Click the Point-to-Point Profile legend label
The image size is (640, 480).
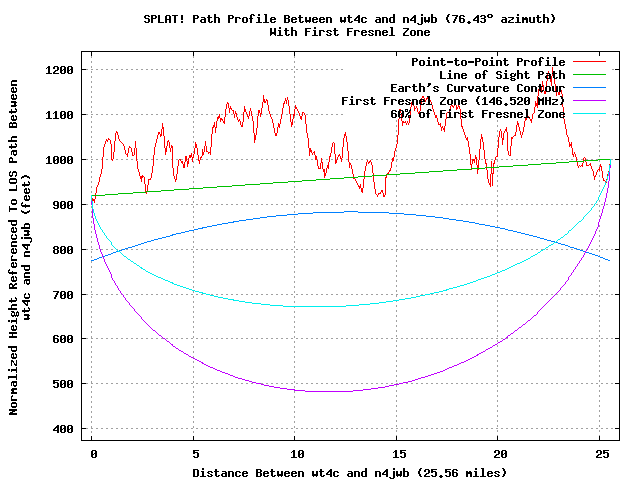(488, 62)
